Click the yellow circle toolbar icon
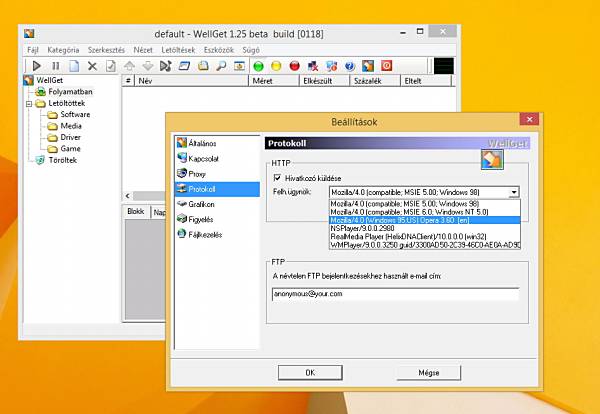Viewport: 600px width, 414px height. coord(276,66)
